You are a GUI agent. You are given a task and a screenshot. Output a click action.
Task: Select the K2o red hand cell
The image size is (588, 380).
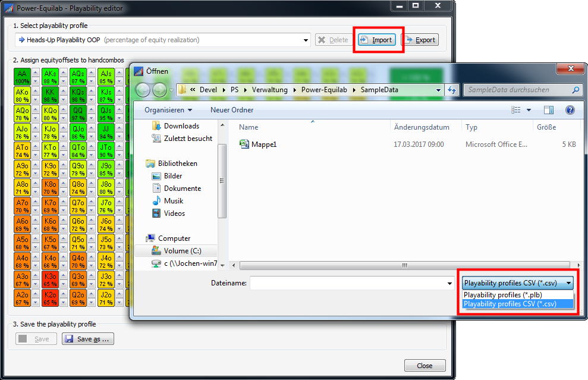pyautogui.click(x=51, y=298)
